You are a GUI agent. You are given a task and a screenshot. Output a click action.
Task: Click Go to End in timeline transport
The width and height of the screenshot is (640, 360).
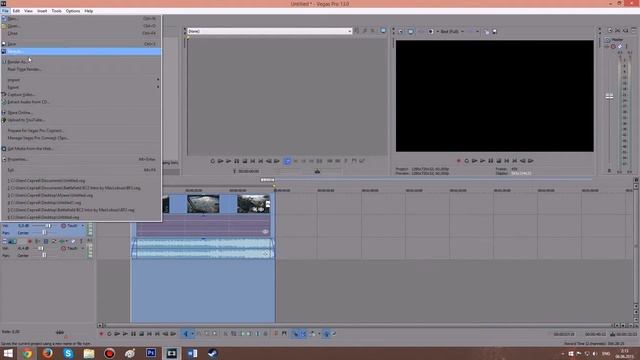[157, 334]
